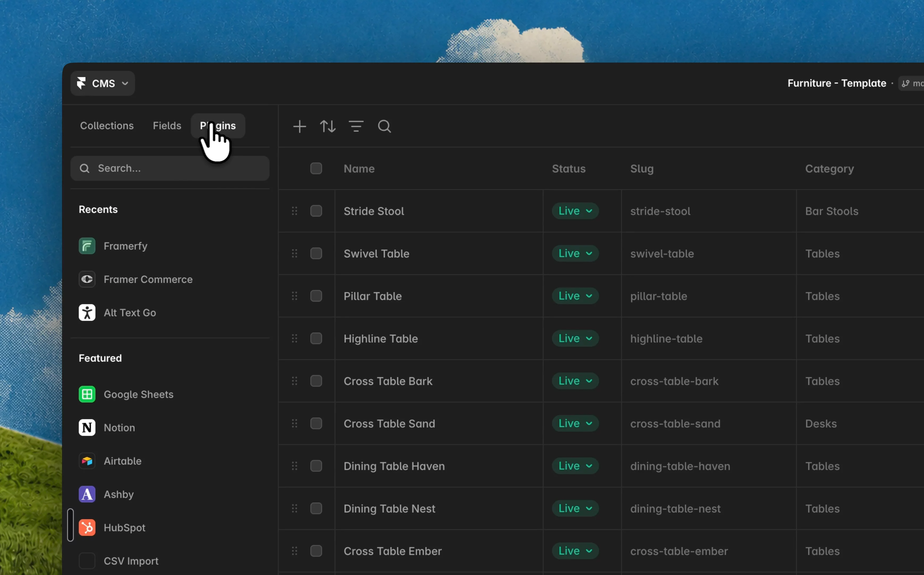924x575 pixels.
Task: Open the sort arrows icon in toolbar
Action: click(x=328, y=126)
